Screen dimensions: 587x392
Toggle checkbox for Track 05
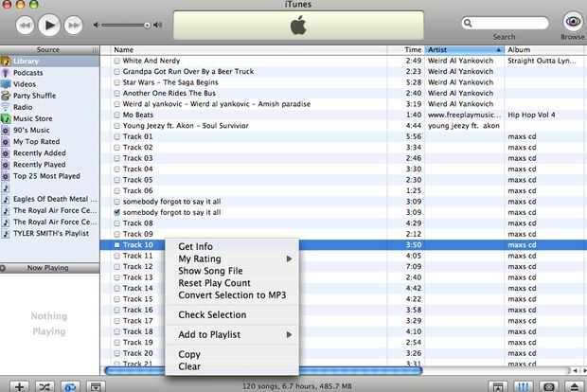(x=116, y=180)
